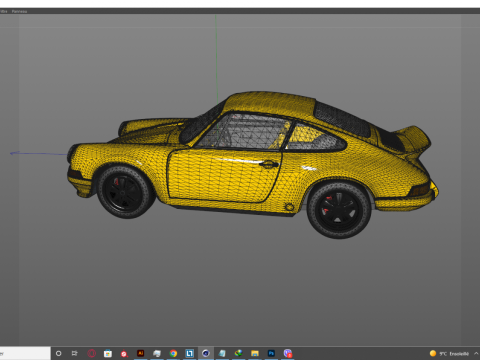Open the blue L app taskbar icon

point(189,353)
